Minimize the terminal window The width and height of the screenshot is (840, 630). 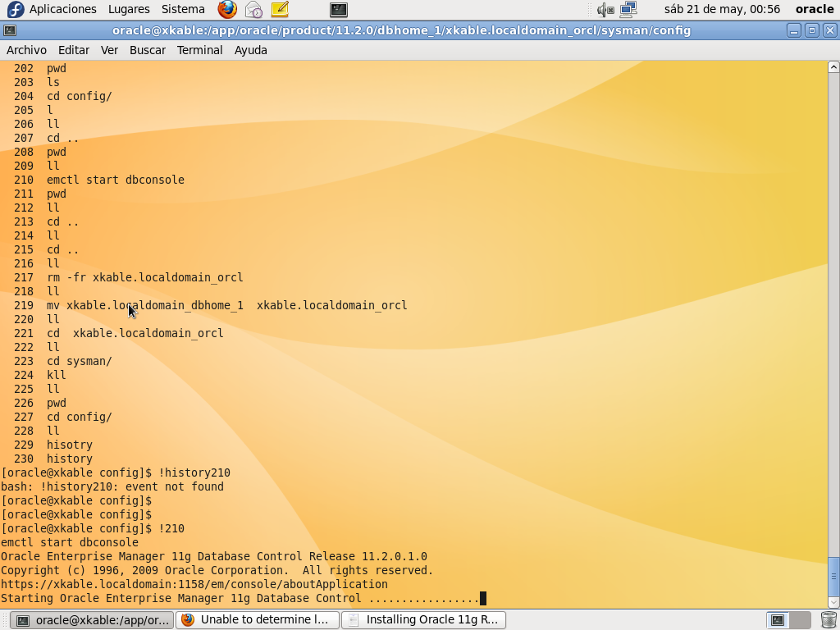pos(794,30)
